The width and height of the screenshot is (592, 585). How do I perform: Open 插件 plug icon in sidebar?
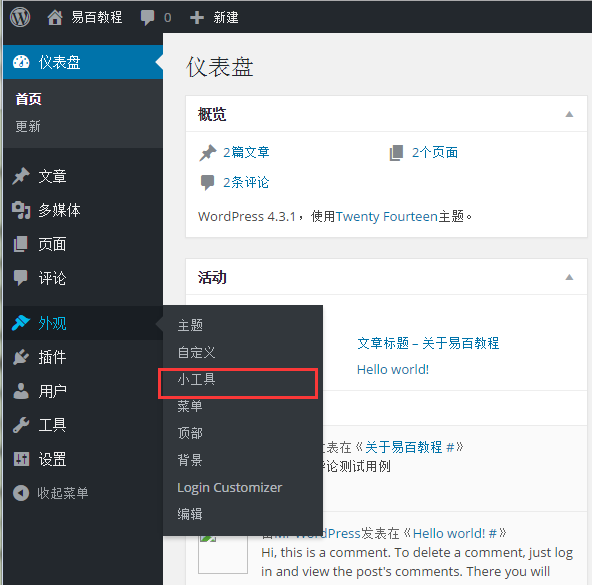[21, 357]
